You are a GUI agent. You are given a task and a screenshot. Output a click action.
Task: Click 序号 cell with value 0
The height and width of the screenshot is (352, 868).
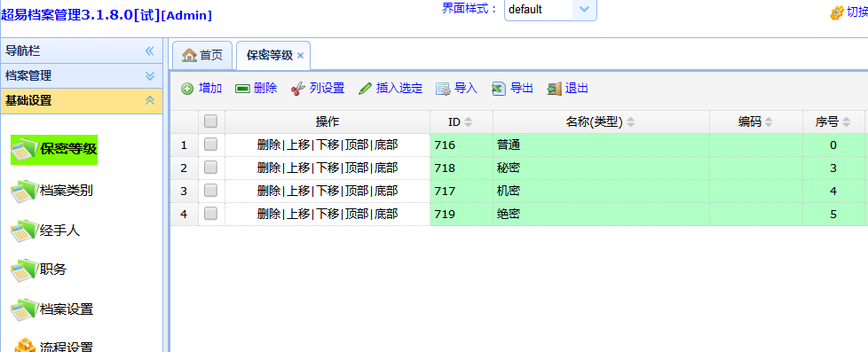click(x=833, y=145)
